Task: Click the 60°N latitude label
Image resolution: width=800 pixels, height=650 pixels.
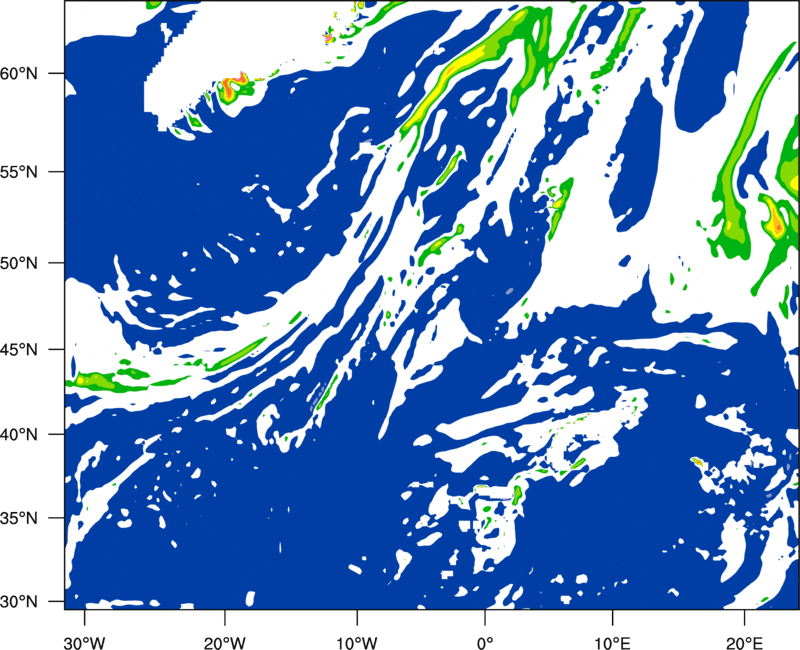Action: pyautogui.click(x=19, y=74)
